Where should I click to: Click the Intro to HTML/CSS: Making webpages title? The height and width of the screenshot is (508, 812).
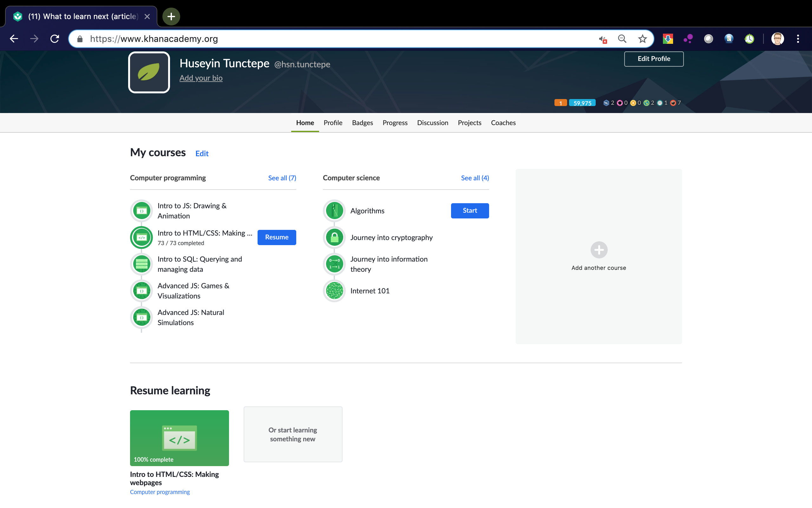(174, 478)
